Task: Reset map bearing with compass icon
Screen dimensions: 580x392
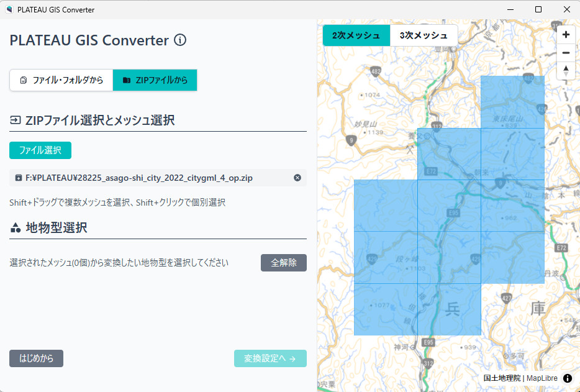Action: coord(566,71)
